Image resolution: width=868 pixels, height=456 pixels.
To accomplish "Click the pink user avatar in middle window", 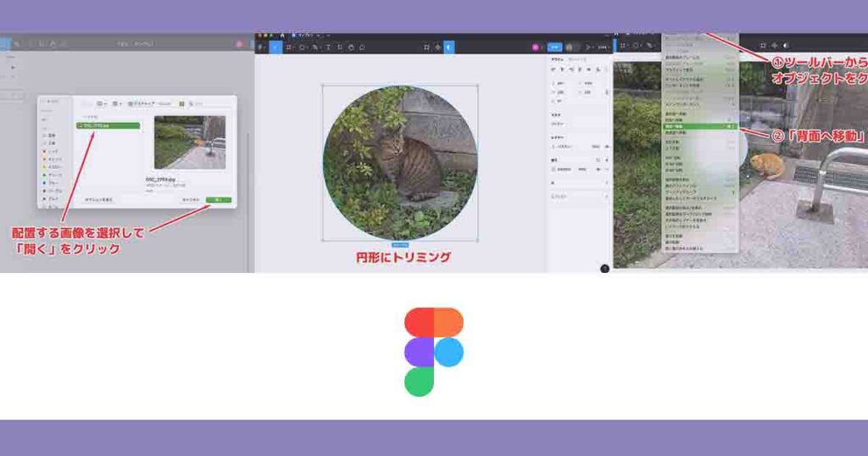I will pos(536,47).
